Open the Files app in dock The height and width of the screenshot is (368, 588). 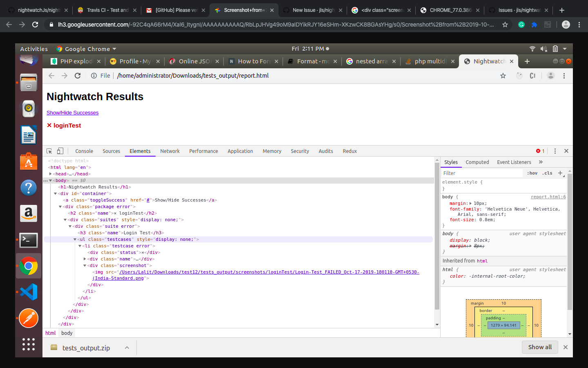click(x=29, y=83)
